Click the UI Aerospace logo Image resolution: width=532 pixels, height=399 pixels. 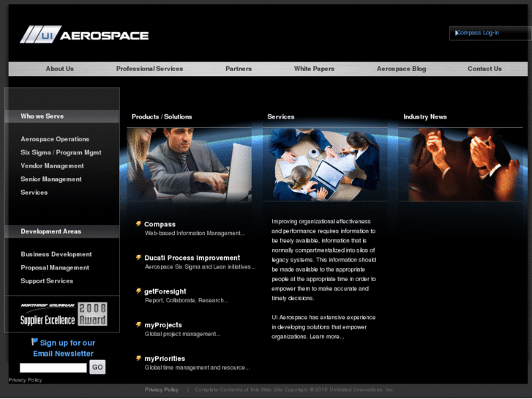click(84, 34)
